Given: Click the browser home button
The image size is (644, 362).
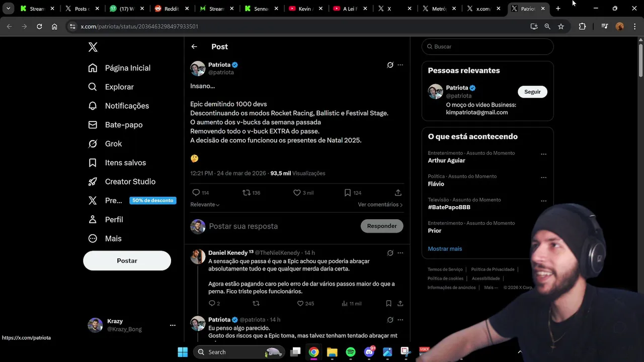Looking at the screenshot, I should (54, 27).
